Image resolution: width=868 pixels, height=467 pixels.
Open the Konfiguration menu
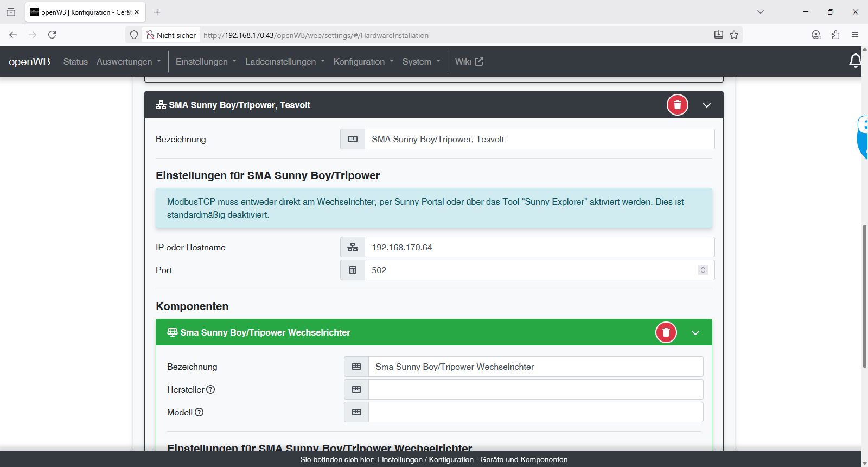[x=363, y=61]
